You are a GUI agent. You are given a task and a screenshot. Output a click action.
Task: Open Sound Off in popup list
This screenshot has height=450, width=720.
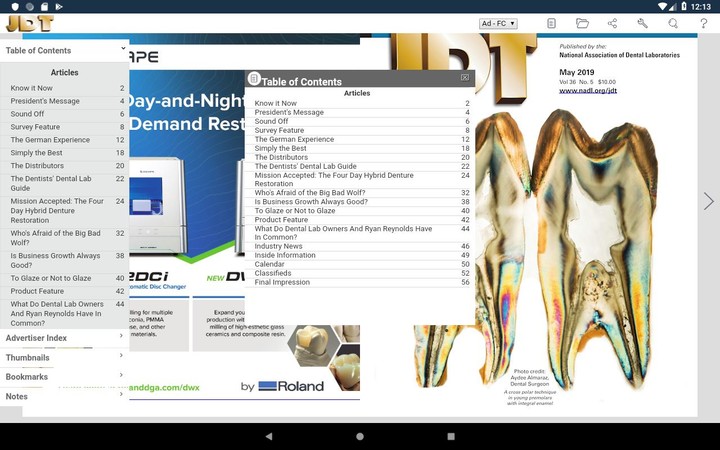(360, 121)
